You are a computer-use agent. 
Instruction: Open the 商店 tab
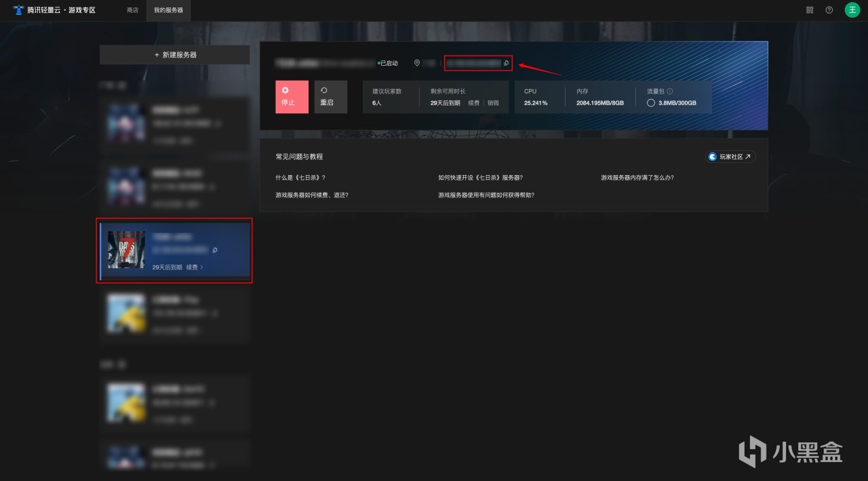132,10
